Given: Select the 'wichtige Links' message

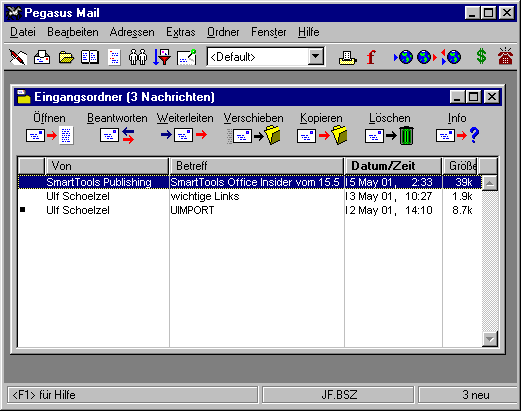Looking at the screenshot, I should pos(205,196).
